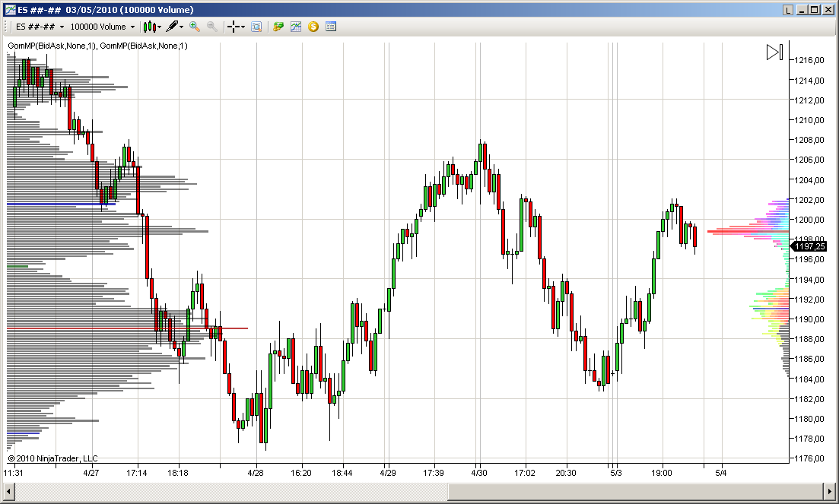Select the crosshair cursor tool

coord(234,27)
